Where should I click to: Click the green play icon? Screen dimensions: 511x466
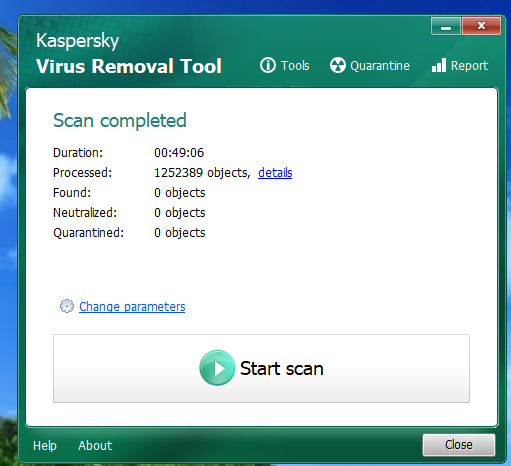click(217, 368)
